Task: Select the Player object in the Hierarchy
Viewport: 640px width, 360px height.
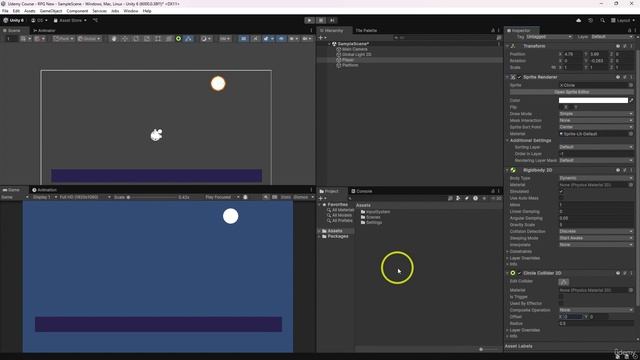Action: point(348,60)
